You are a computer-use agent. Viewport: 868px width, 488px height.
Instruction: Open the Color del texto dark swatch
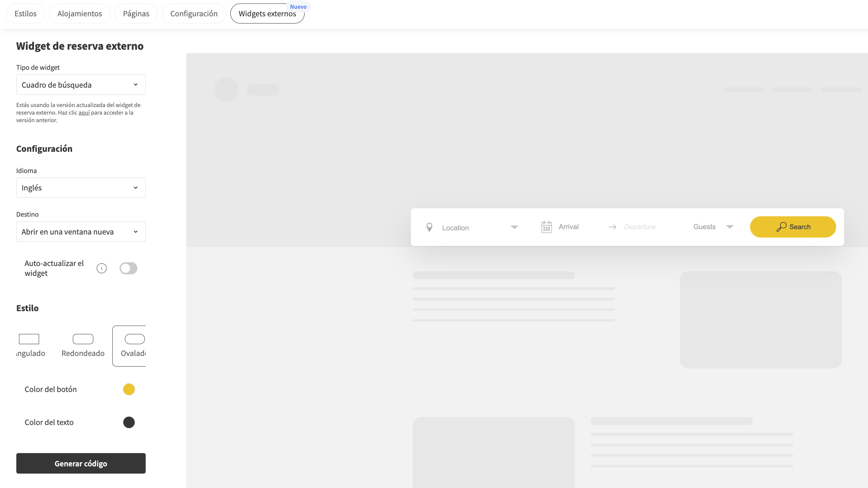129,422
